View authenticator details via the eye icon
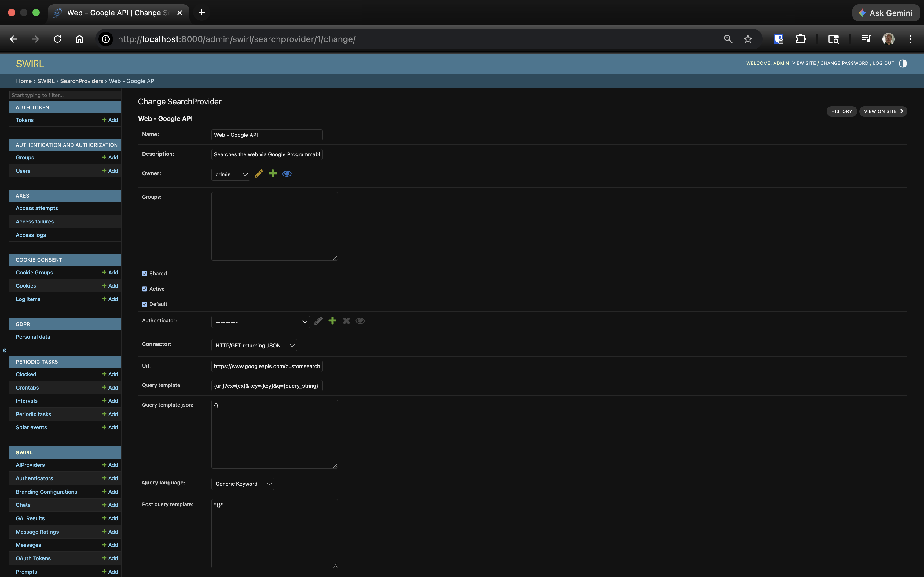Viewport: 924px width, 577px height. pyautogui.click(x=359, y=321)
